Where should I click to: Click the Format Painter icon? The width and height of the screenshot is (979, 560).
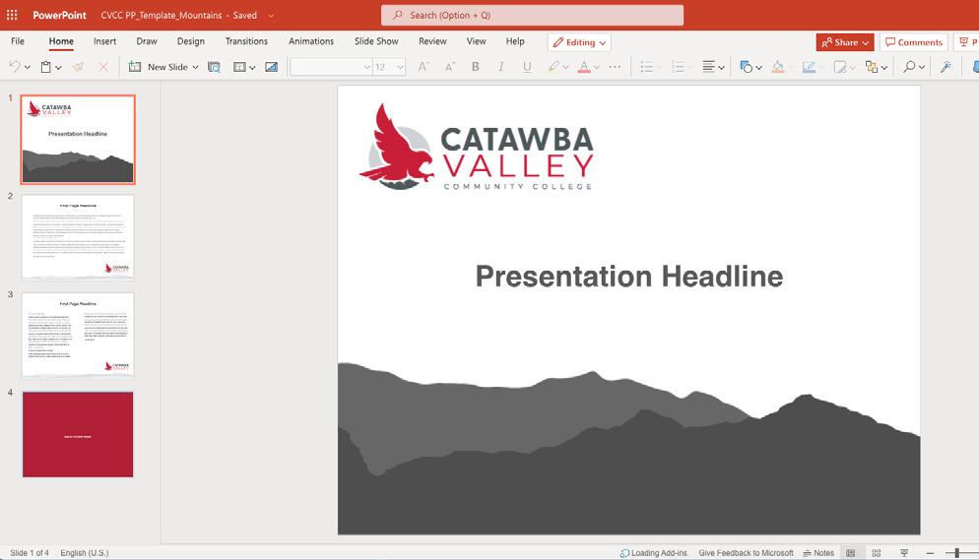(x=78, y=67)
